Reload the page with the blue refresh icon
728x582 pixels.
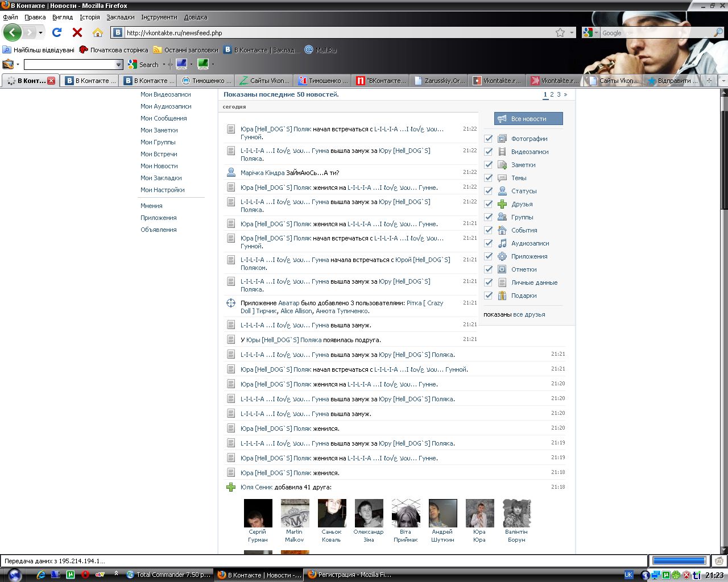(57, 32)
